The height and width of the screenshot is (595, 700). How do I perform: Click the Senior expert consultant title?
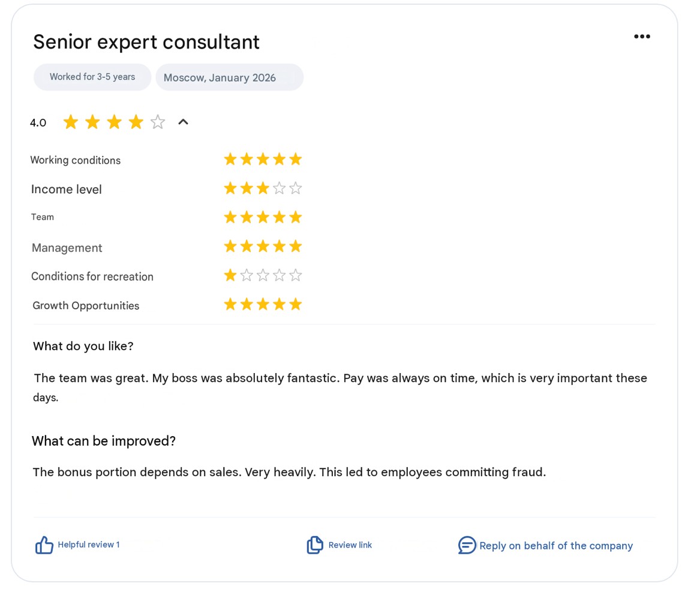tap(146, 42)
